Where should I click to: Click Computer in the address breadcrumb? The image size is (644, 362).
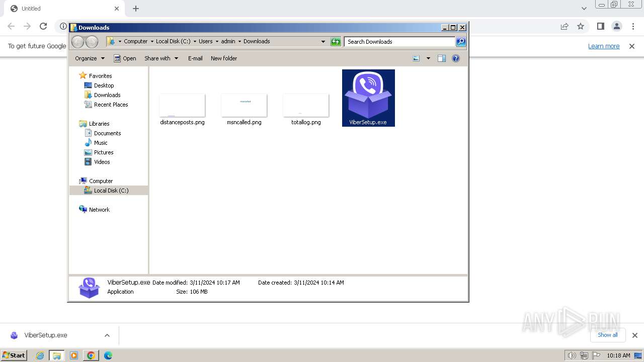(x=136, y=42)
